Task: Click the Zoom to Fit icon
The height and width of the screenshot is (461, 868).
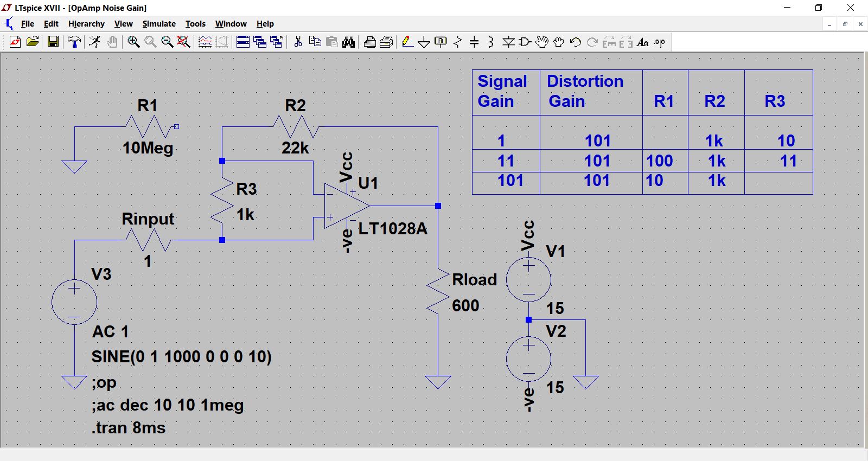Action: tap(184, 42)
